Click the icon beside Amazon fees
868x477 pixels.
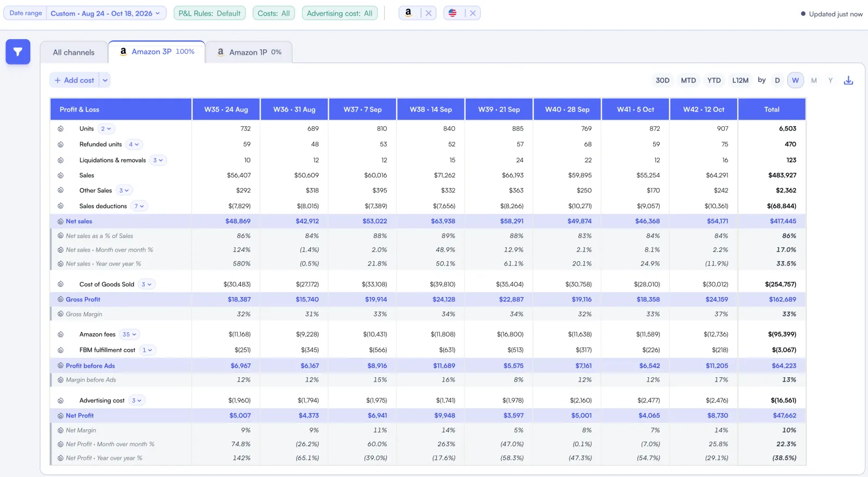[x=61, y=335]
